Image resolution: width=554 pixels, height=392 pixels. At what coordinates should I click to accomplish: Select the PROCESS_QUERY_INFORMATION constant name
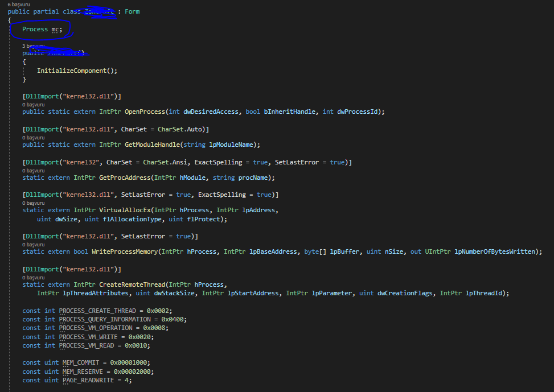tap(105, 319)
